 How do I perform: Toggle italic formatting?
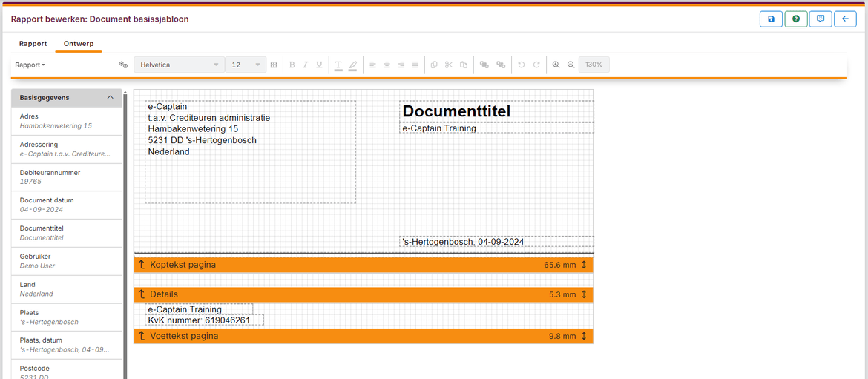pyautogui.click(x=305, y=65)
